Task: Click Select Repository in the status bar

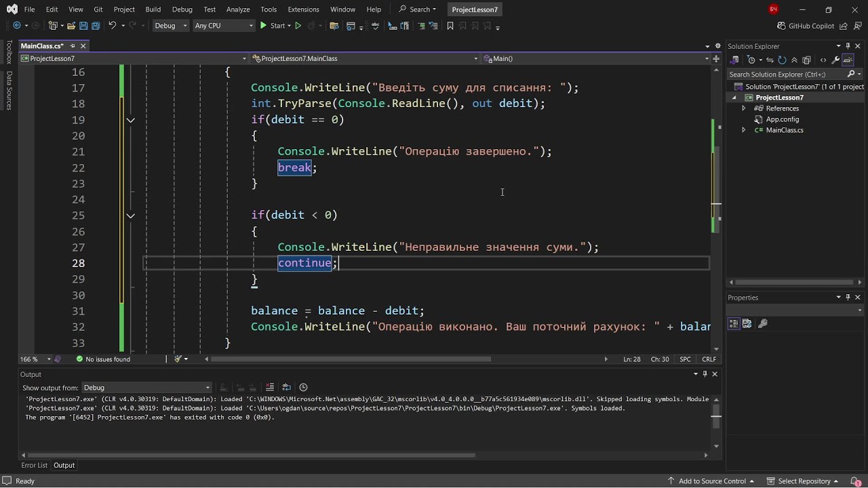Action: pos(804,481)
